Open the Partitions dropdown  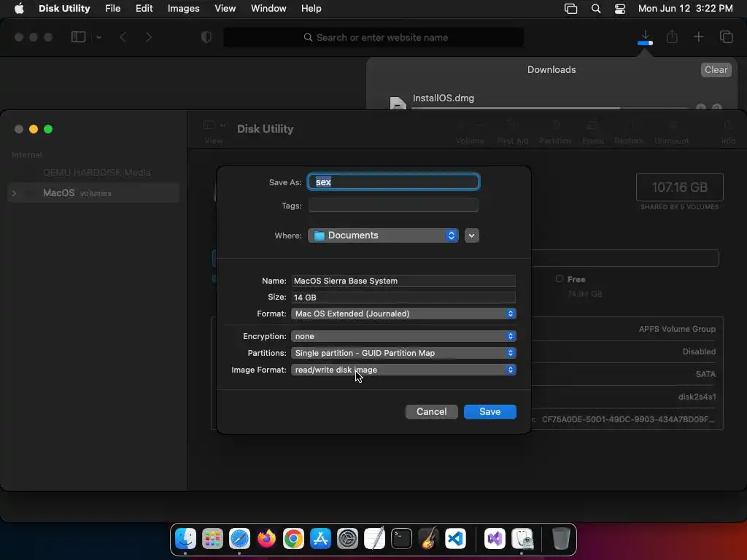click(403, 353)
